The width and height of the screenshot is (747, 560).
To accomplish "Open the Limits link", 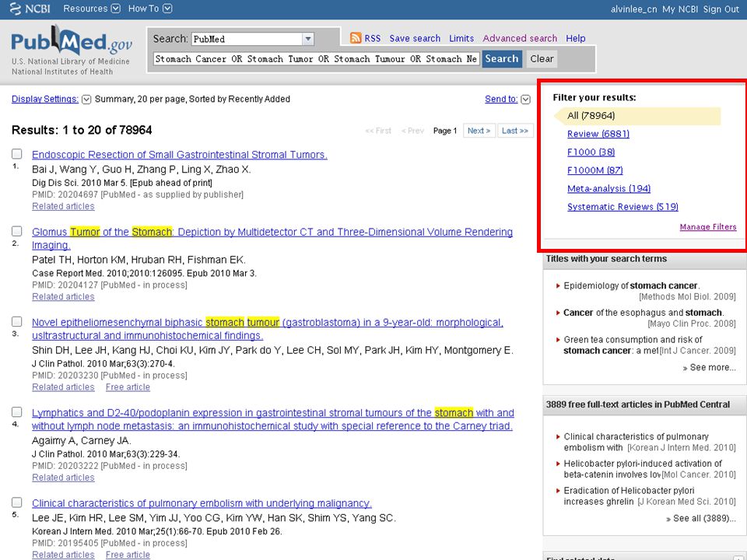I will click(461, 39).
